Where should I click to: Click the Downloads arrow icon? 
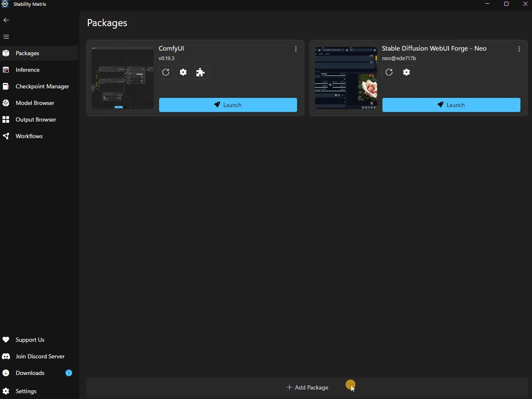6,373
